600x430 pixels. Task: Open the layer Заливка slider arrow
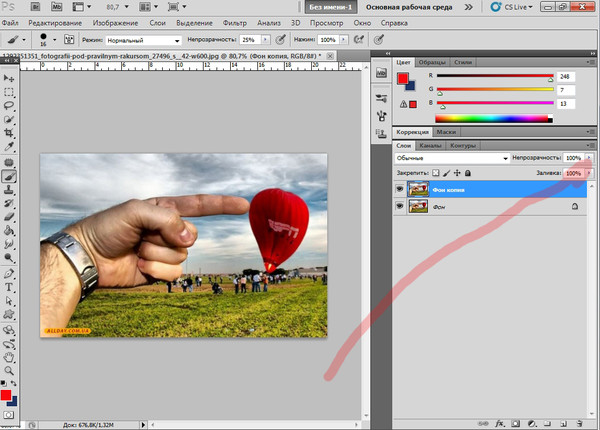tap(589, 173)
